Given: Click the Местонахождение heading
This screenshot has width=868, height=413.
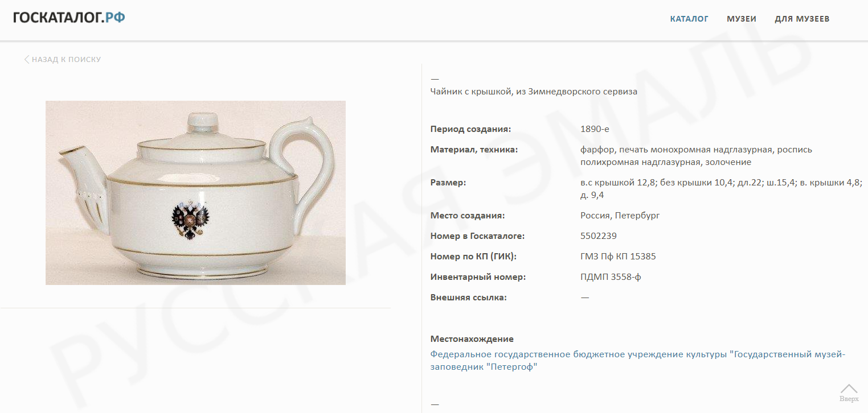Looking at the screenshot, I should coord(472,339).
